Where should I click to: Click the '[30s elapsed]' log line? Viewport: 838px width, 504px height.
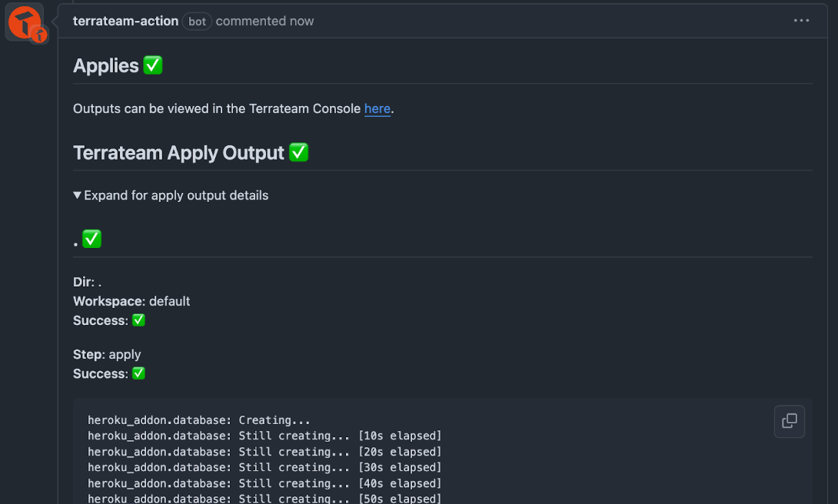click(264, 467)
